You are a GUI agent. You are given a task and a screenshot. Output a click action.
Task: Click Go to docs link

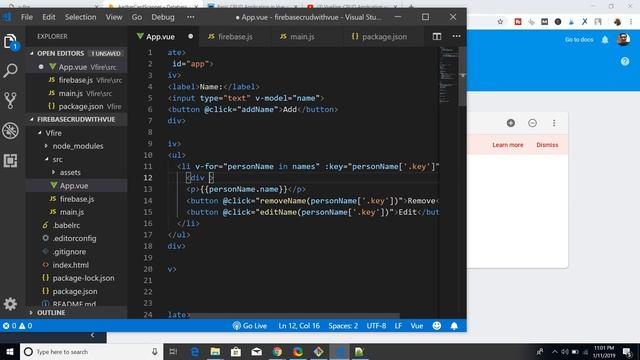[x=579, y=40]
